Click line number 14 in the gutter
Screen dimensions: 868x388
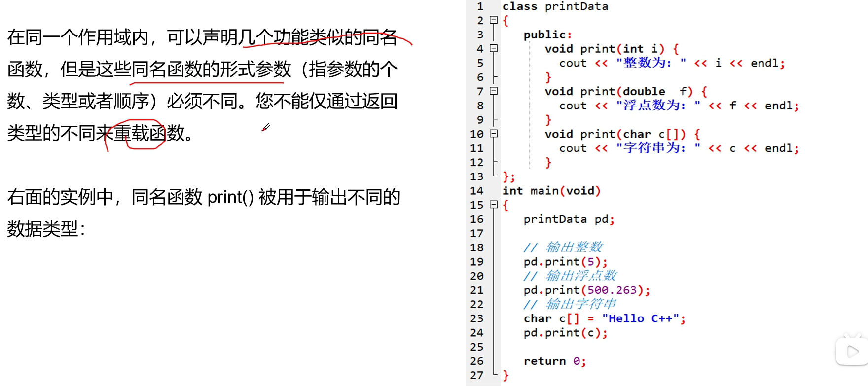[477, 191]
